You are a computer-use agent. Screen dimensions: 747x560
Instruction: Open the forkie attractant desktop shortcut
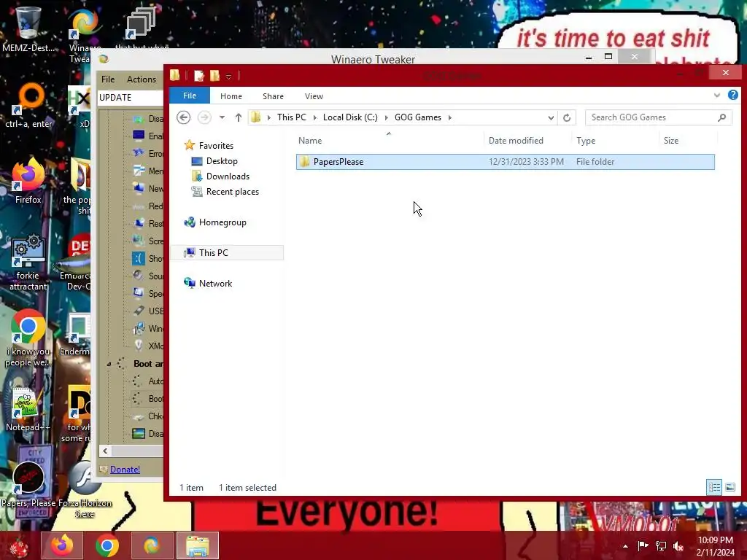pyautogui.click(x=28, y=262)
